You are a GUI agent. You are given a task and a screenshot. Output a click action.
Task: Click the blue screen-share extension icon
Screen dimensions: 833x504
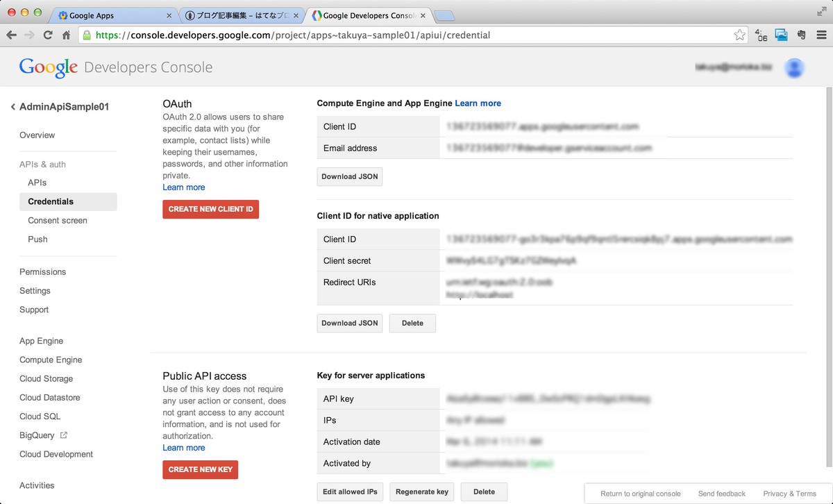(x=781, y=35)
